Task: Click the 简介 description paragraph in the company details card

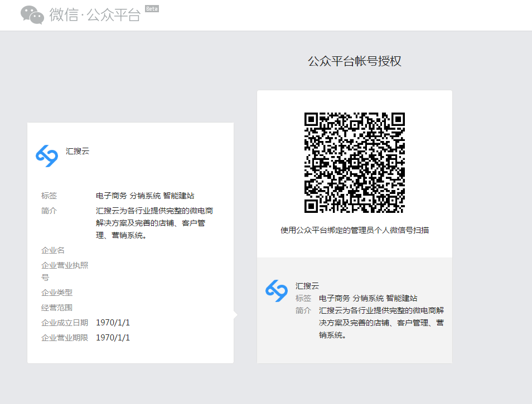Action: coord(154,223)
